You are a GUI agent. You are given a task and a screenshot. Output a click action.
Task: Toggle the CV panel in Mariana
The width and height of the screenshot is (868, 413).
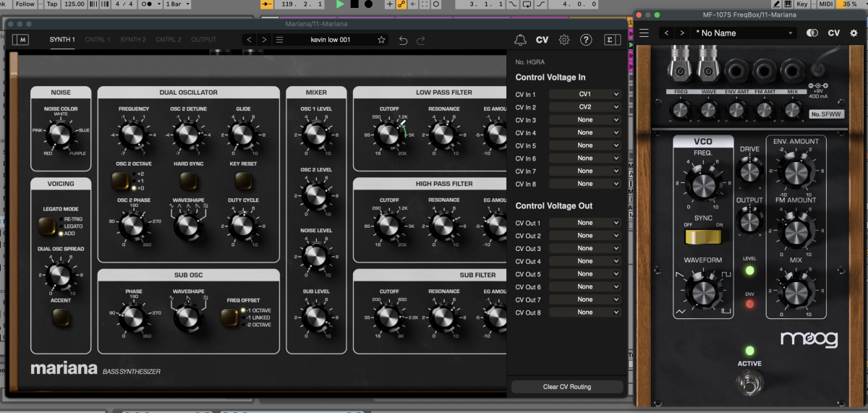coord(542,40)
